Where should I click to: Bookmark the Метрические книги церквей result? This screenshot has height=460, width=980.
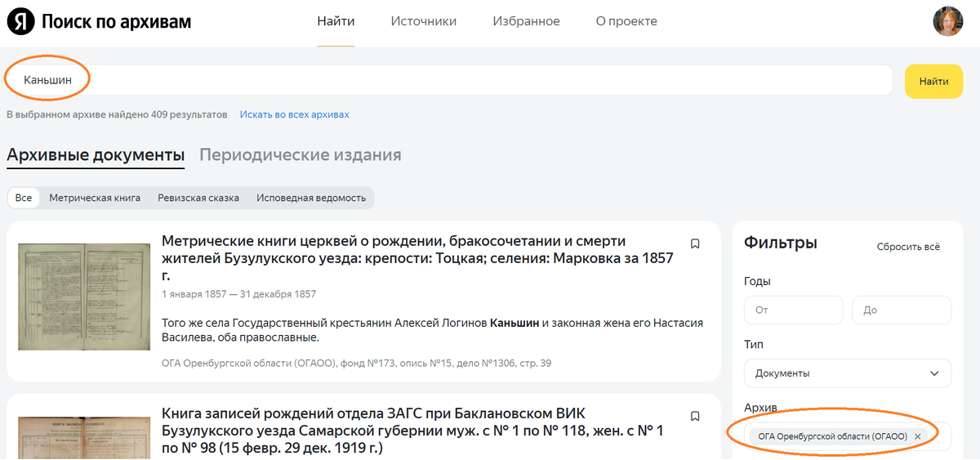[x=695, y=243]
